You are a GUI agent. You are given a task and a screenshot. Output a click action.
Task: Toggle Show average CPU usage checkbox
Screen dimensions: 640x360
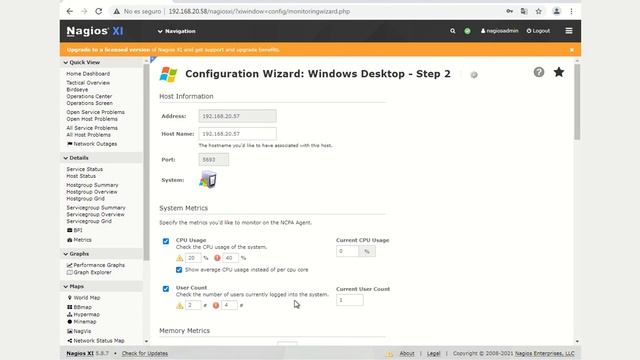[x=179, y=270]
